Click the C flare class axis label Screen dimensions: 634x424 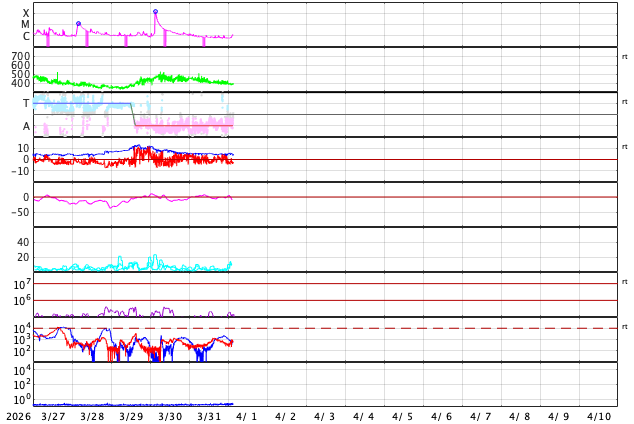[x=26, y=37]
